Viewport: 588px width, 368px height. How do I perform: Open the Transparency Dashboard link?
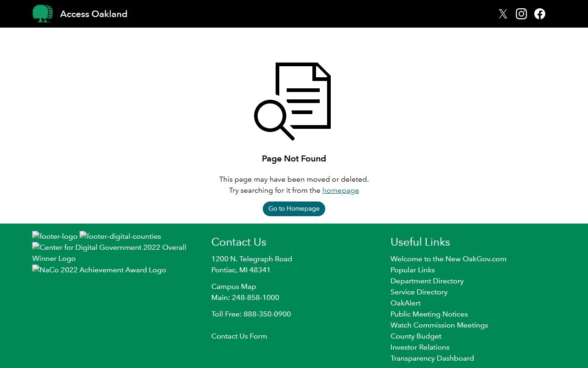tap(432, 358)
